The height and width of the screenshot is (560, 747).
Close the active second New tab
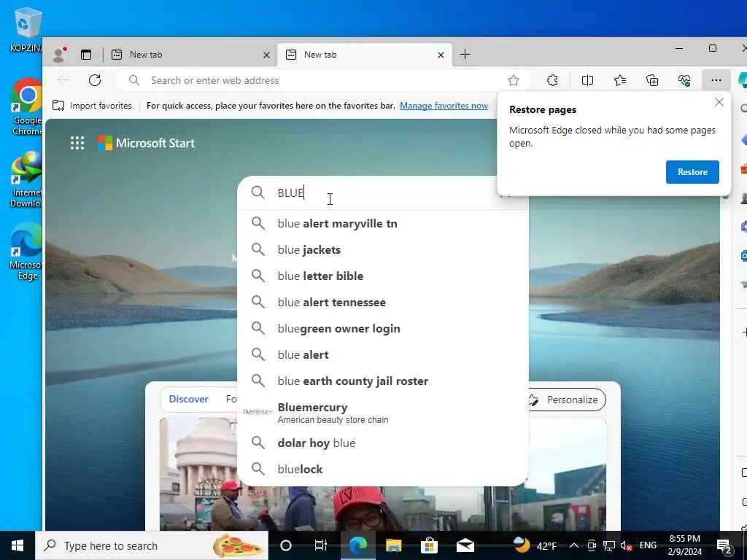(441, 55)
